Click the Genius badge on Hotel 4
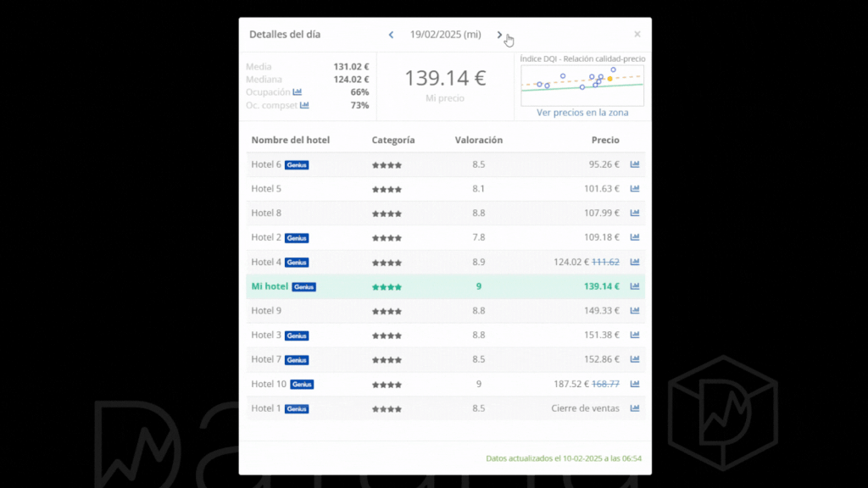This screenshot has width=868, height=488. click(x=297, y=263)
